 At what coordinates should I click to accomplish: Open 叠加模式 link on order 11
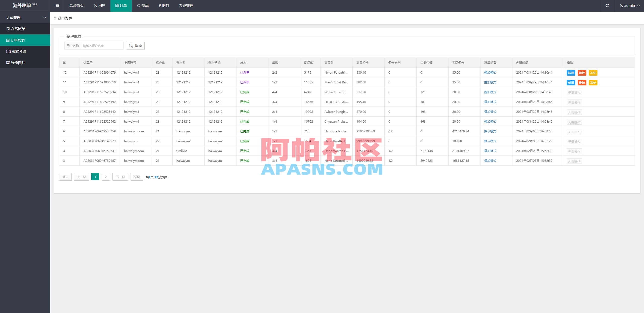490,82
